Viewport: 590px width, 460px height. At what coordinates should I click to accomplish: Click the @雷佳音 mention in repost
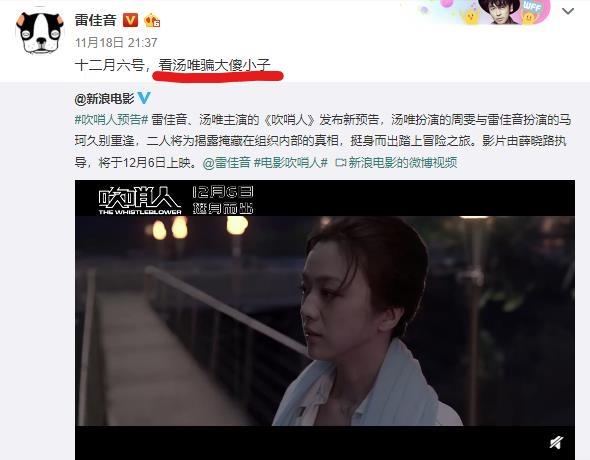(227, 162)
